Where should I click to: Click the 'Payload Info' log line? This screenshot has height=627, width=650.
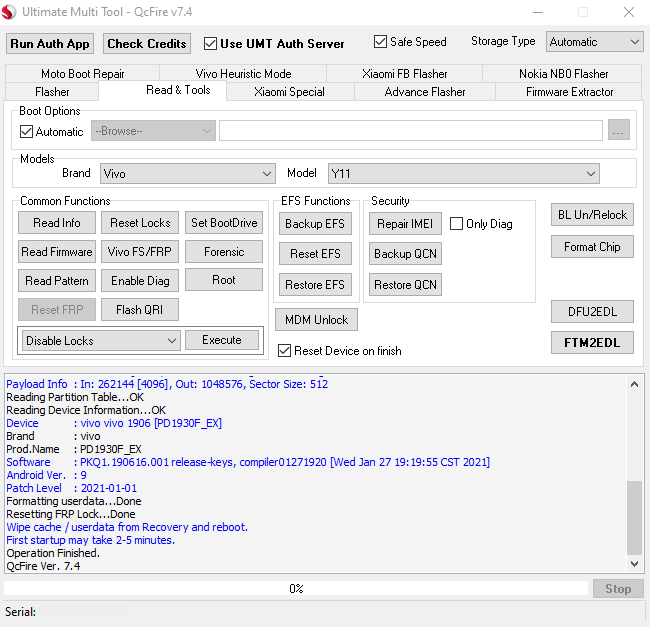(167, 384)
